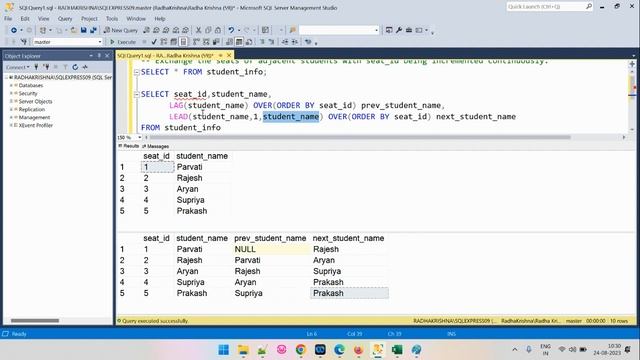Click the disconnect plug icon in Object Explorer
This screenshot has height=360, width=640.
[47, 67]
